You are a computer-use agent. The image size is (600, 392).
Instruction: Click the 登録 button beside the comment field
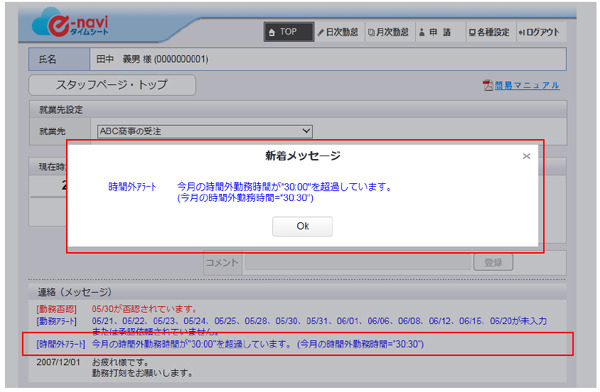pyautogui.click(x=493, y=262)
